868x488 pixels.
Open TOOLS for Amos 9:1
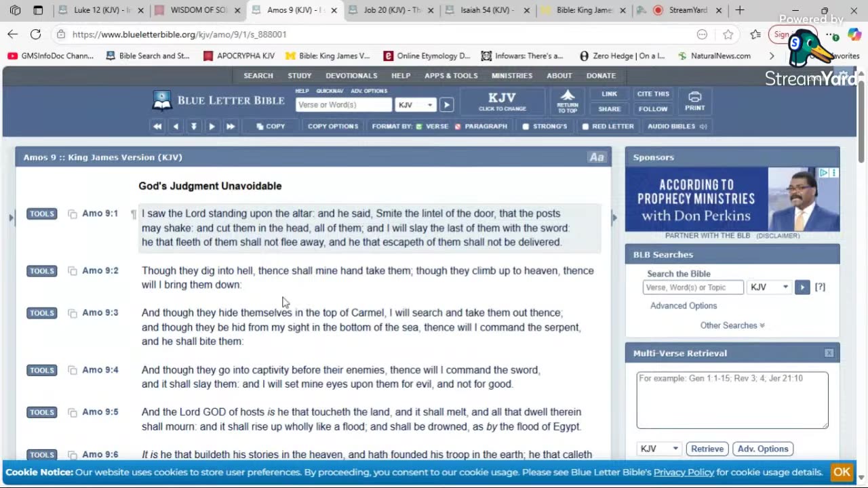tap(42, 213)
